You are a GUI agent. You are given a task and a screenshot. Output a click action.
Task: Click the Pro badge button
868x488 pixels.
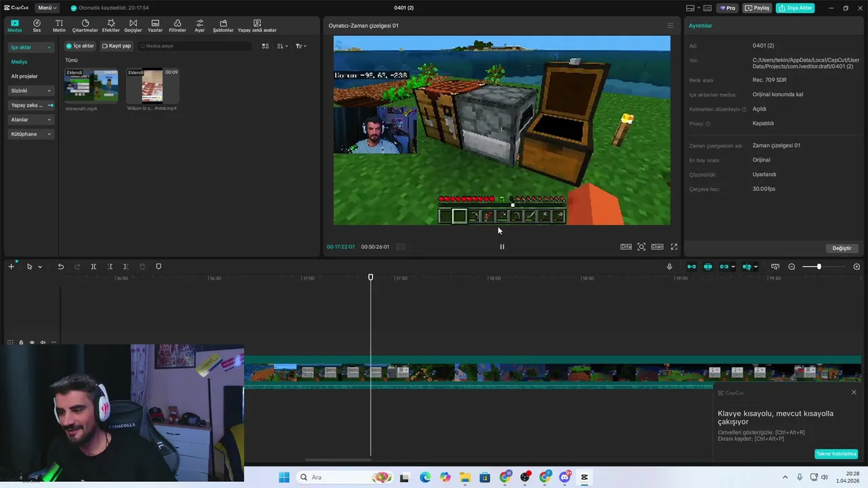coord(728,8)
